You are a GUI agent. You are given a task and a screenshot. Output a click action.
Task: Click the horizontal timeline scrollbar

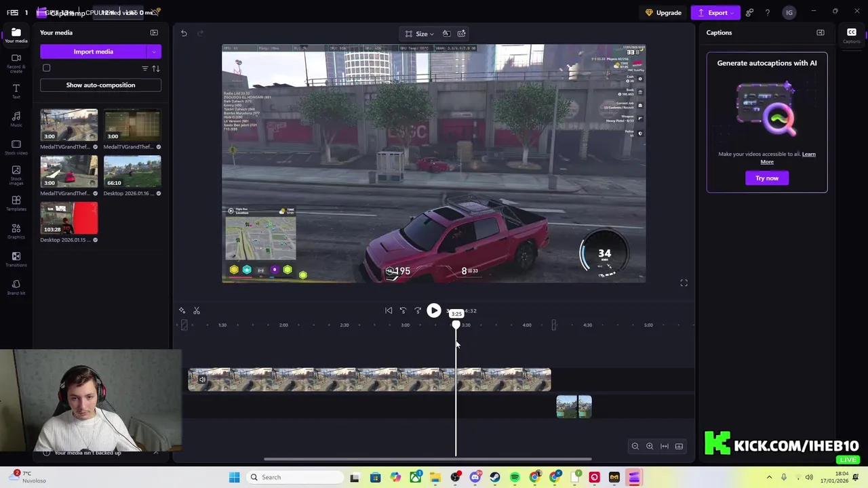[427, 459]
